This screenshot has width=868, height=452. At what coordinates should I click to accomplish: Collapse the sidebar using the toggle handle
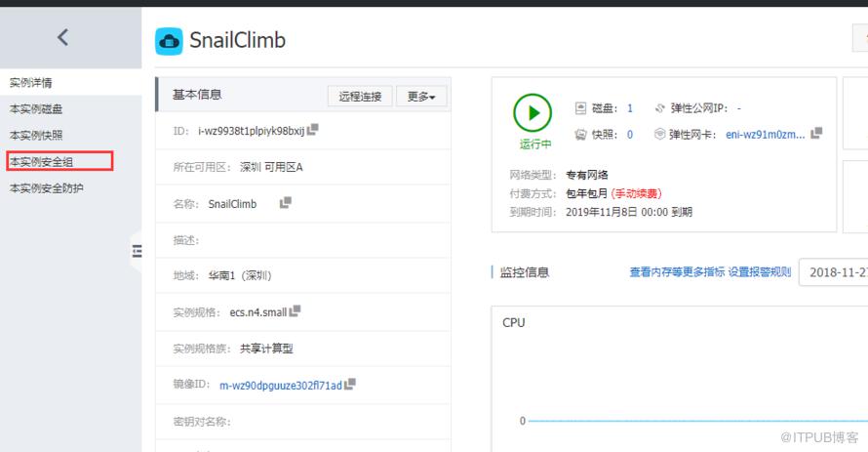137,252
